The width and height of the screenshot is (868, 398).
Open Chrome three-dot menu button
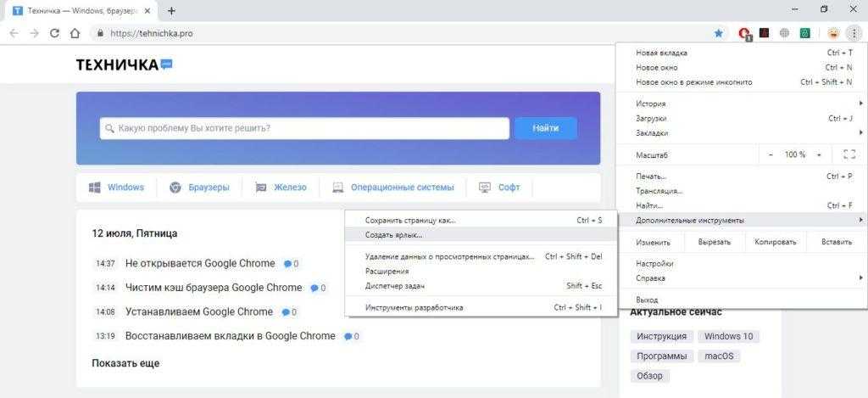854,33
